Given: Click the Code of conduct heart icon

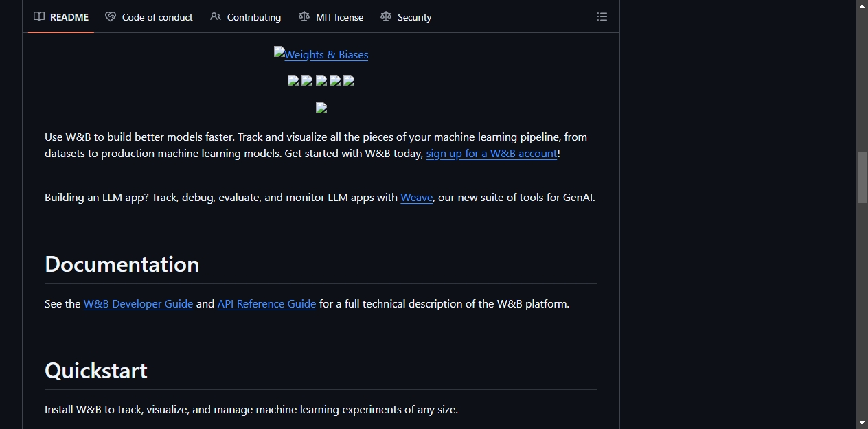Looking at the screenshot, I should click(111, 16).
